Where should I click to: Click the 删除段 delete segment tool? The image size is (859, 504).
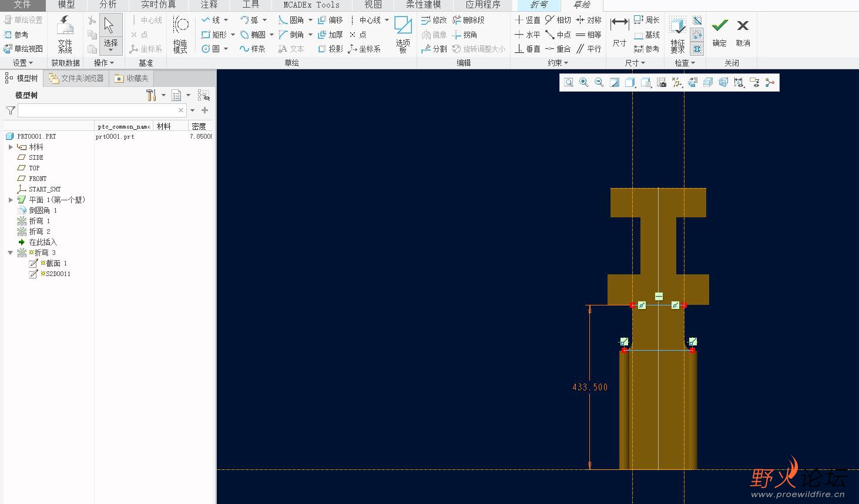[468, 20]
